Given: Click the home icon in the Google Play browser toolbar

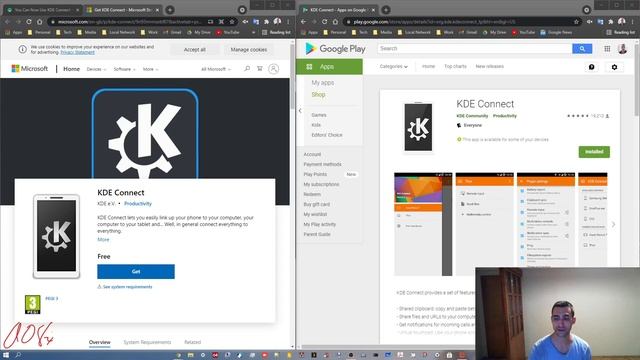Looking at the screenshot, I should (x=336, y=22).
